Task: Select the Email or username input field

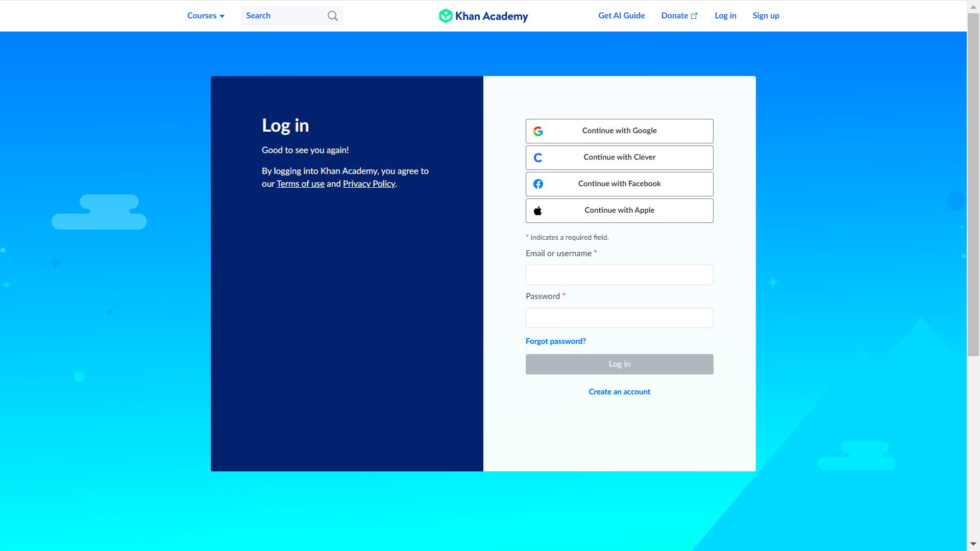Action: tap(619, 274)
